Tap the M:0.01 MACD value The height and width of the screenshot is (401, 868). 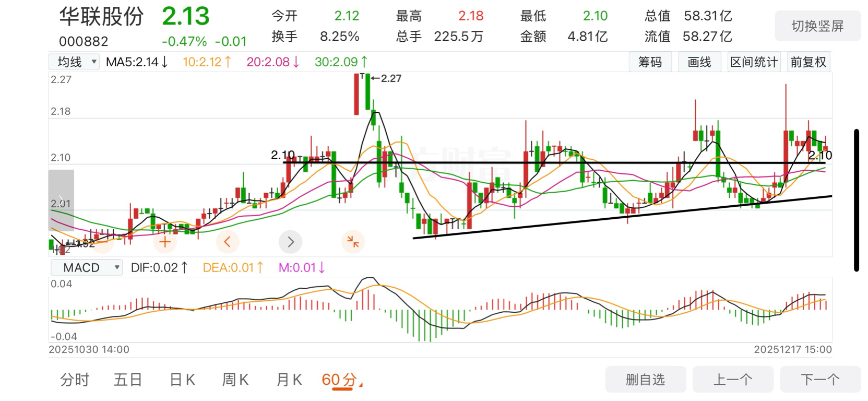point(302,268)
